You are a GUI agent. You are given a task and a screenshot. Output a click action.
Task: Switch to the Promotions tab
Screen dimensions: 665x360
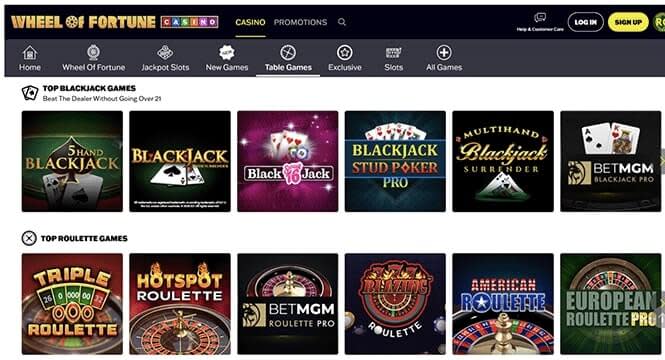tap(300, 22)
